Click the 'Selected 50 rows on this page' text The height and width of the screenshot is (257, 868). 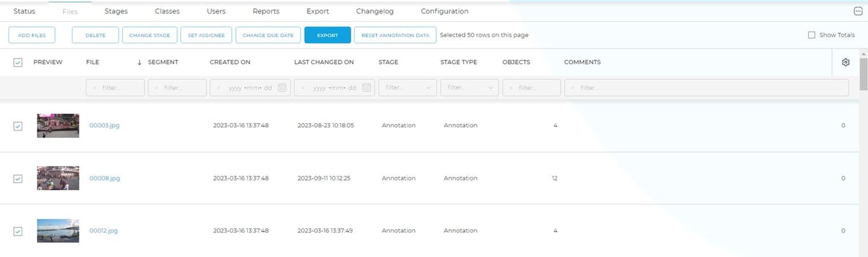(484, 35)
